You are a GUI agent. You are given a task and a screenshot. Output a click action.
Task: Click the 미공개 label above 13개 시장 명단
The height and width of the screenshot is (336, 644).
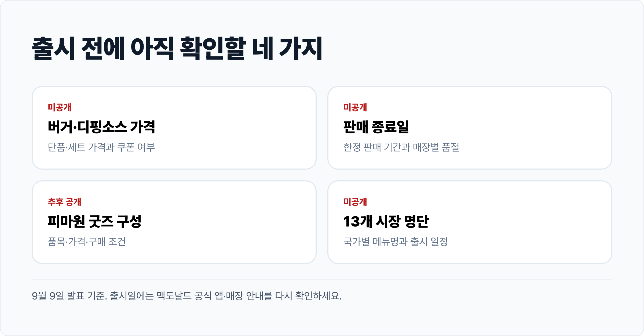click(x=355, y=202)
